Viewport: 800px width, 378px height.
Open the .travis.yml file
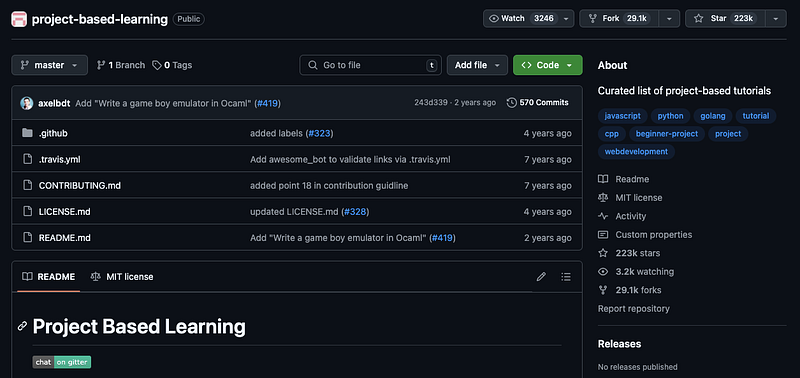click(x=60, y=159)
